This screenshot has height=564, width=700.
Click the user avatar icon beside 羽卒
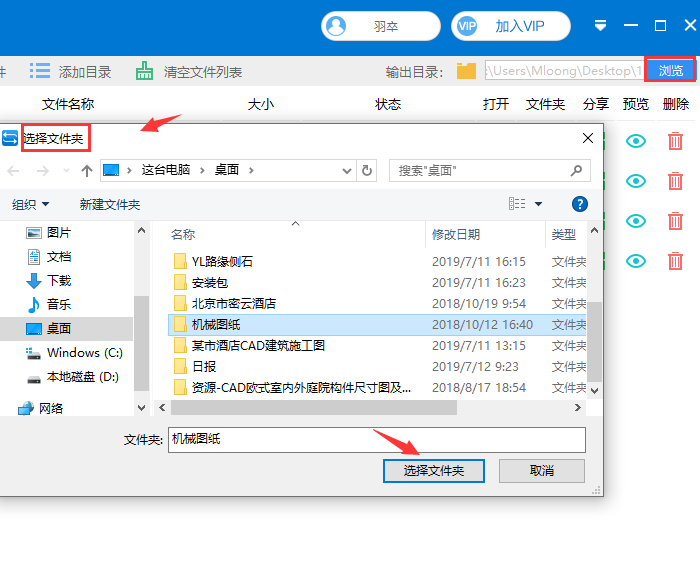click(336, 26)
